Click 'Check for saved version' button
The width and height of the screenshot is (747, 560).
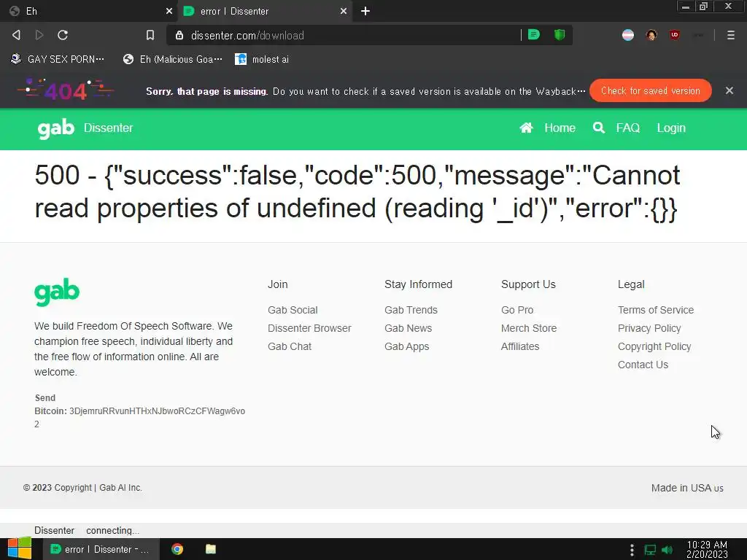pyautogui.click(x=650, y=90)
